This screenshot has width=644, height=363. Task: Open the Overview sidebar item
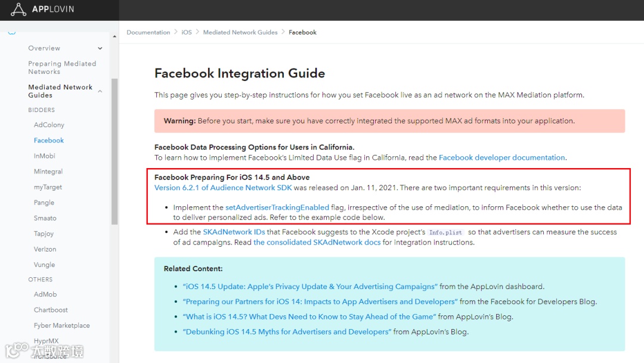pos(44,48)
